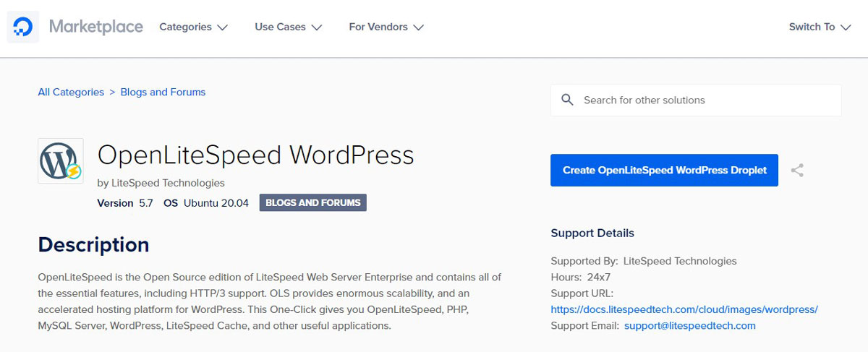Viewport: 868px width, 352px height.
Task: Click the support@litespeedtech.com email link
Action: (x=690, y=326)
